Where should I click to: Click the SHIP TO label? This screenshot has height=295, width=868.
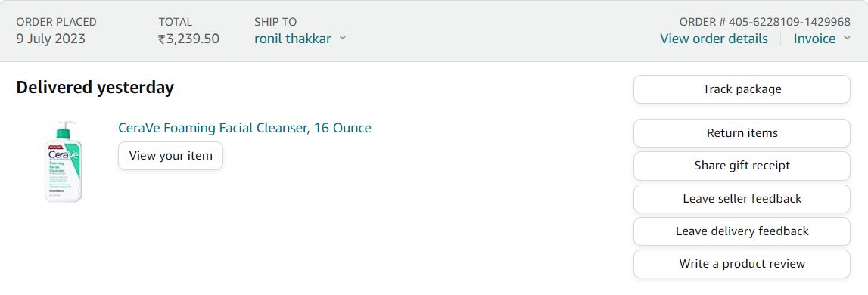[275, 22]
